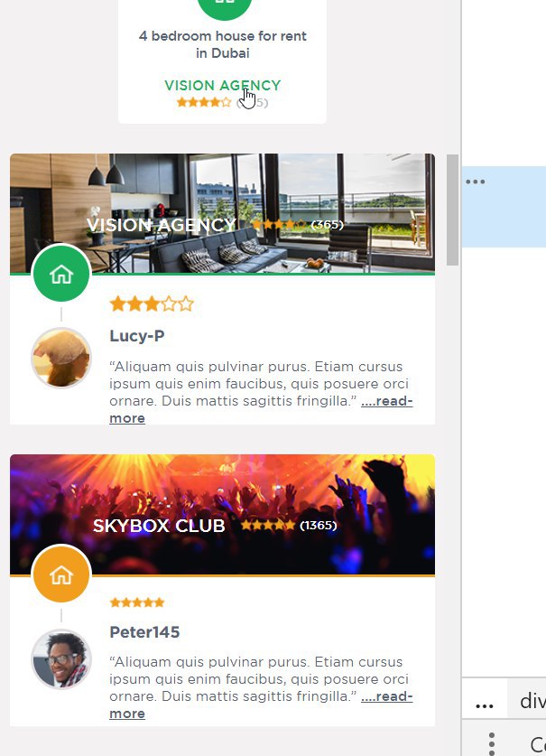Click the green circle icon above 4 bedroom listing

pos(225,6)
